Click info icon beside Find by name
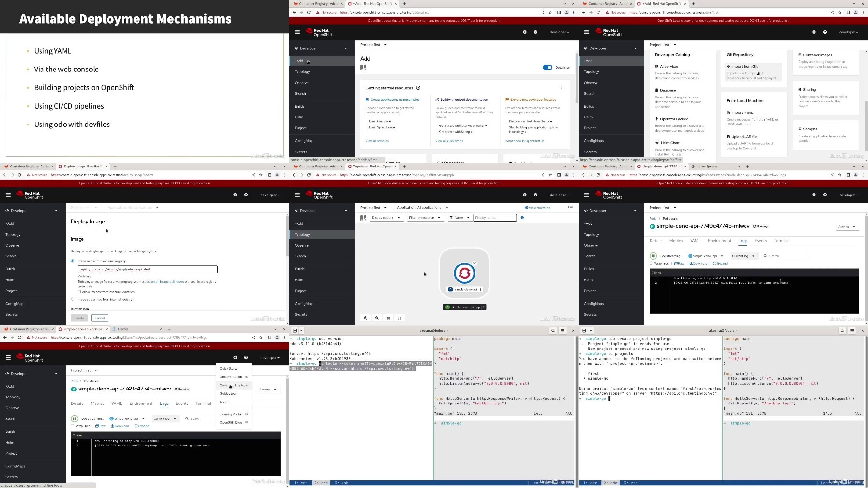This screenshot has height=488, width=868. click(522, 218)
